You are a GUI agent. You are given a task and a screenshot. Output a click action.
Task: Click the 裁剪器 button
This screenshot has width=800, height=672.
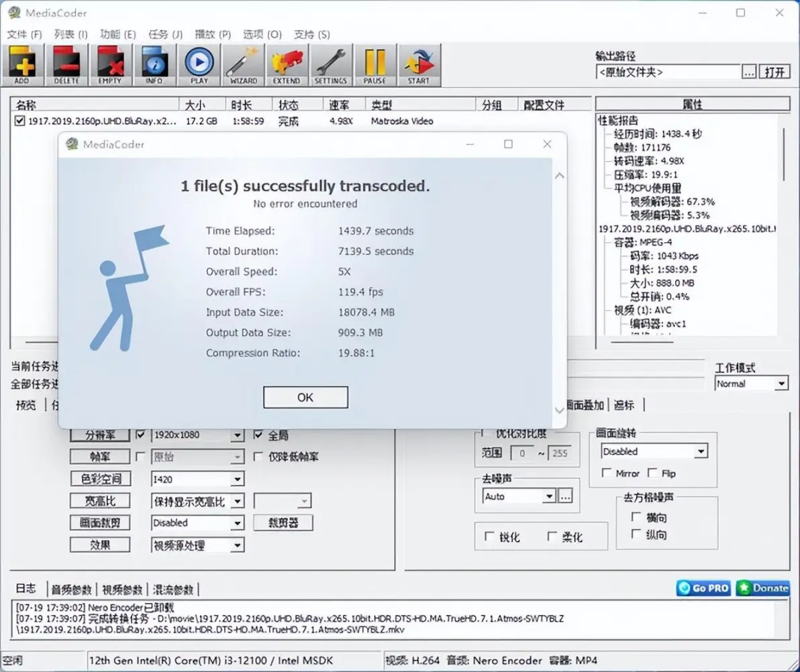point(283,522)
